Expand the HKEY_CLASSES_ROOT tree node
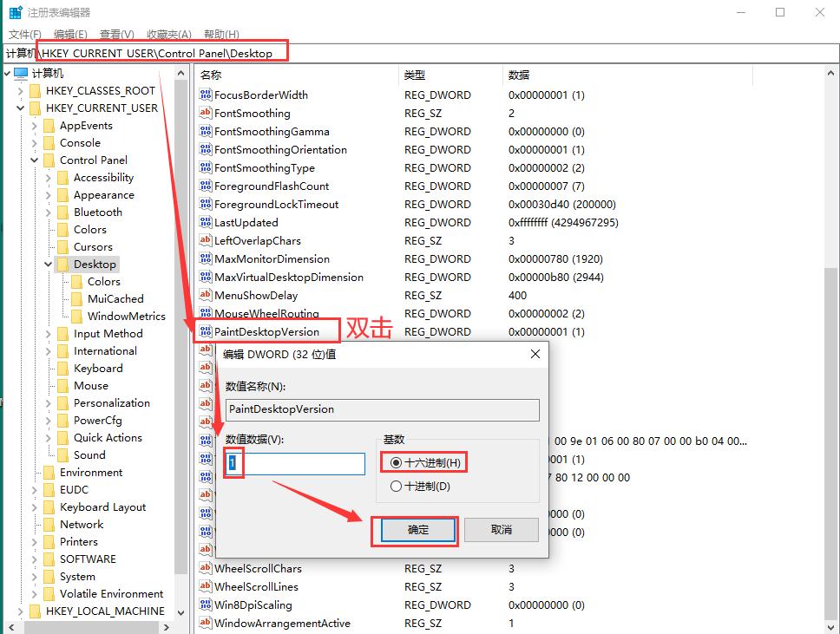 20,91
